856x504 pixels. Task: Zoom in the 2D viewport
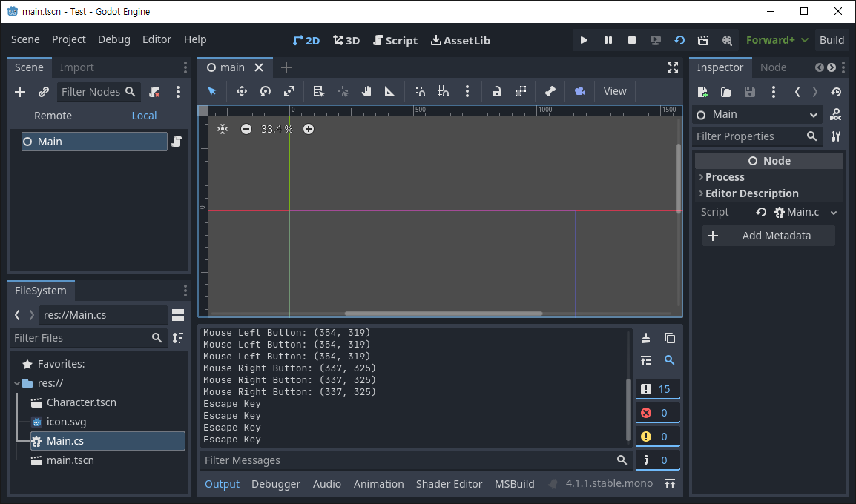(x=309, y=129)
